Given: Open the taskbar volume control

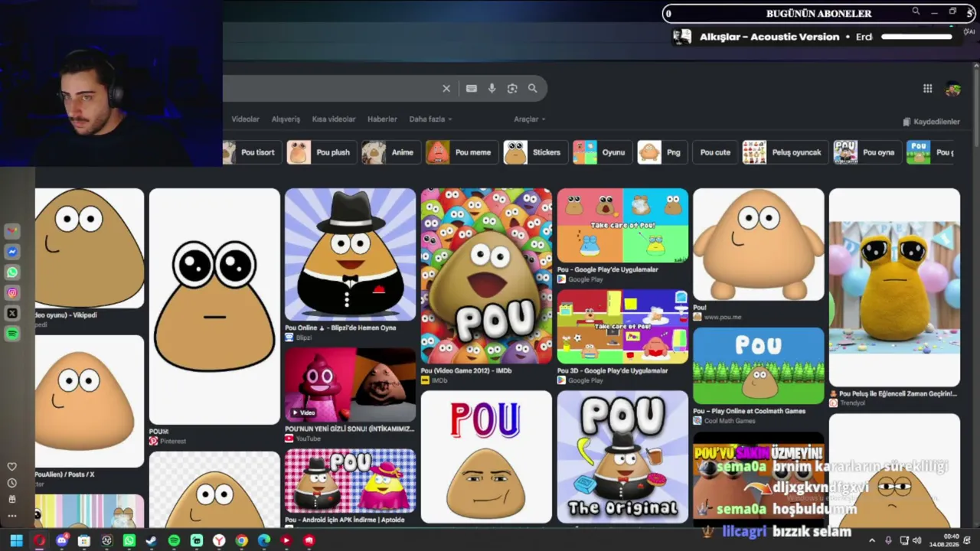Looking at the screenshot, I should pyautogui.click(x=917, y=541).
